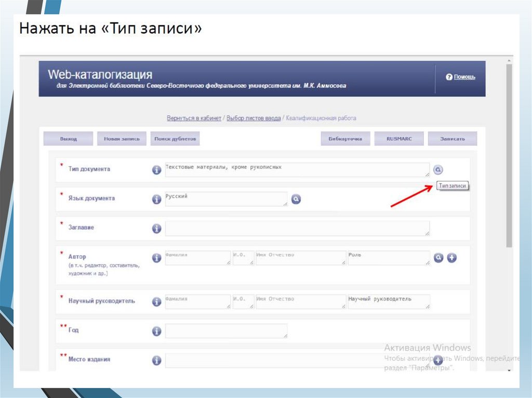
Task: Click the info icon beside Автор
Action: coord(156,258)
